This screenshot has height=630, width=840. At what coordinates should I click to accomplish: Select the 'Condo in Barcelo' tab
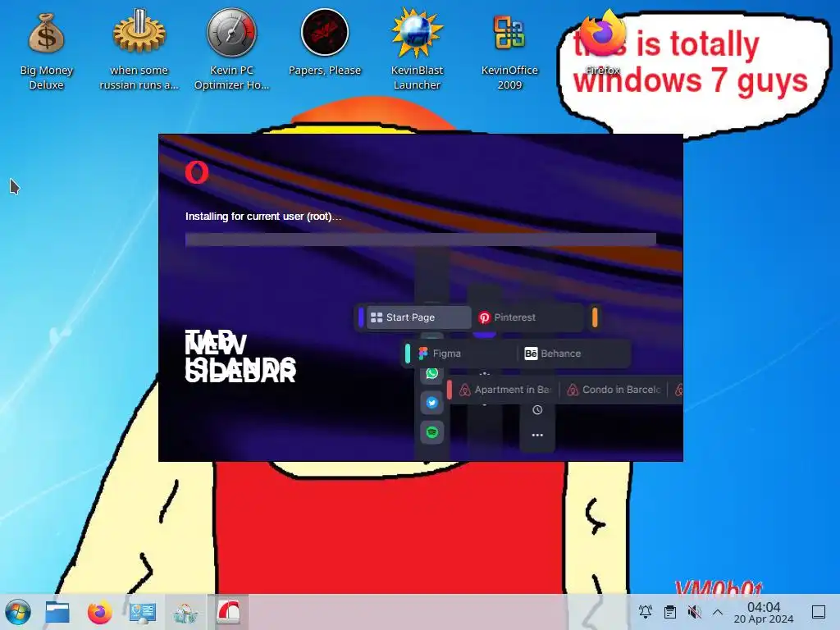(614, 390)
